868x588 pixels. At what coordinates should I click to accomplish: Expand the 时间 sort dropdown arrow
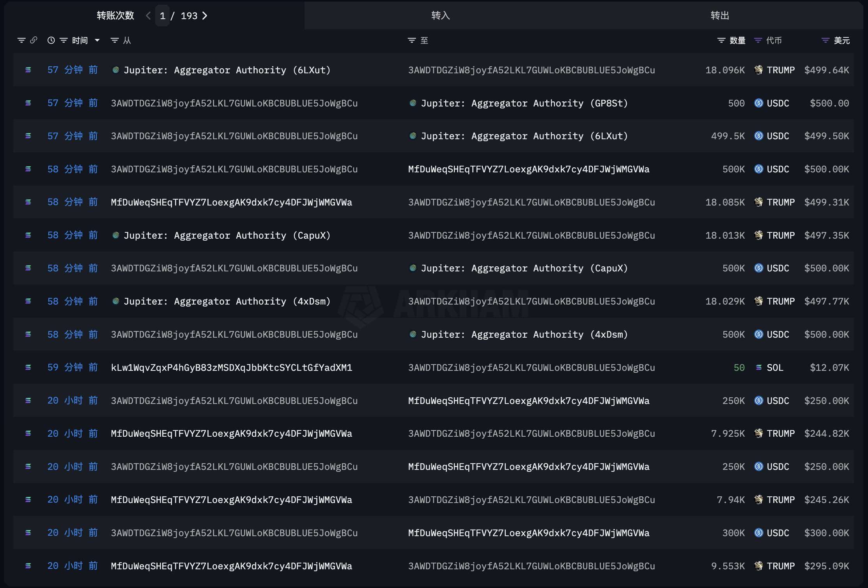(x=97, y=41)
